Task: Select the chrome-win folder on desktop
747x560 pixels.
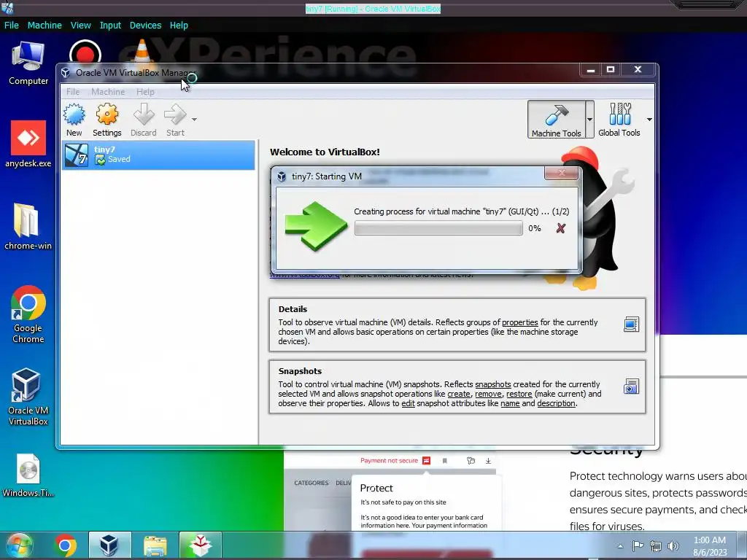Action: pos(28,227)
